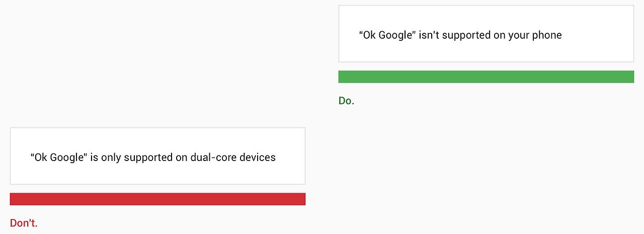The width and height of the screenshot is (644, 234).
Task: Click the word "on" before "dual-core"
Action: click(x=182, y=158)
